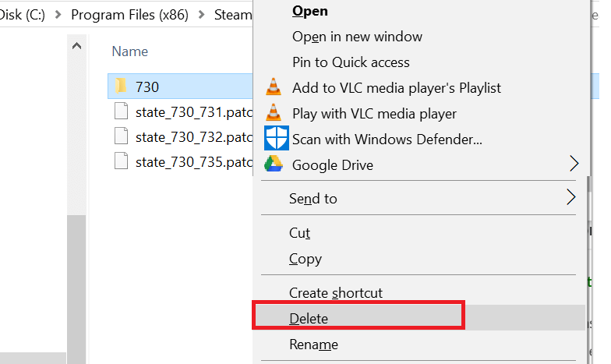The height and width of the screenshot is (364, 611).
Task: Choose Open in new window
Action: tap(357, 37)
